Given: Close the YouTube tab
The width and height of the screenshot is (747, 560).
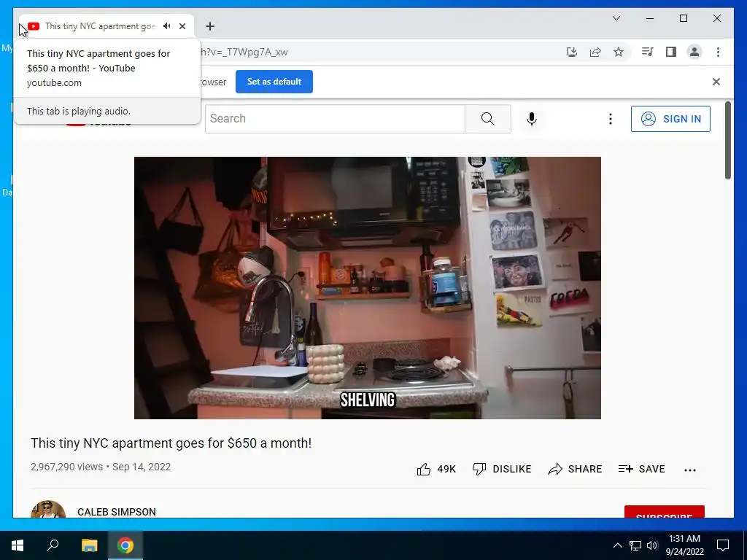Looking at the screenshot, I should click(x=182, y=26).
